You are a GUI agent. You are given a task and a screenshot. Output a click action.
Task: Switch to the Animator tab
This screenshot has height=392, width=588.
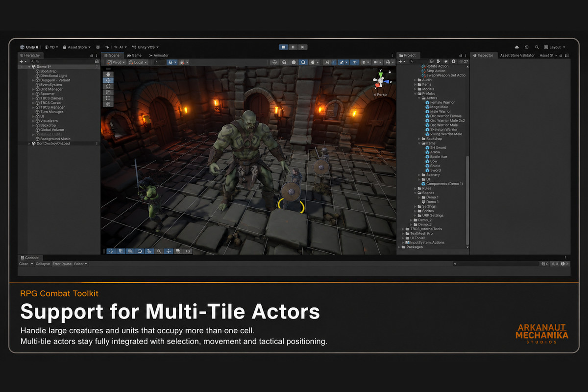(158, 55)
